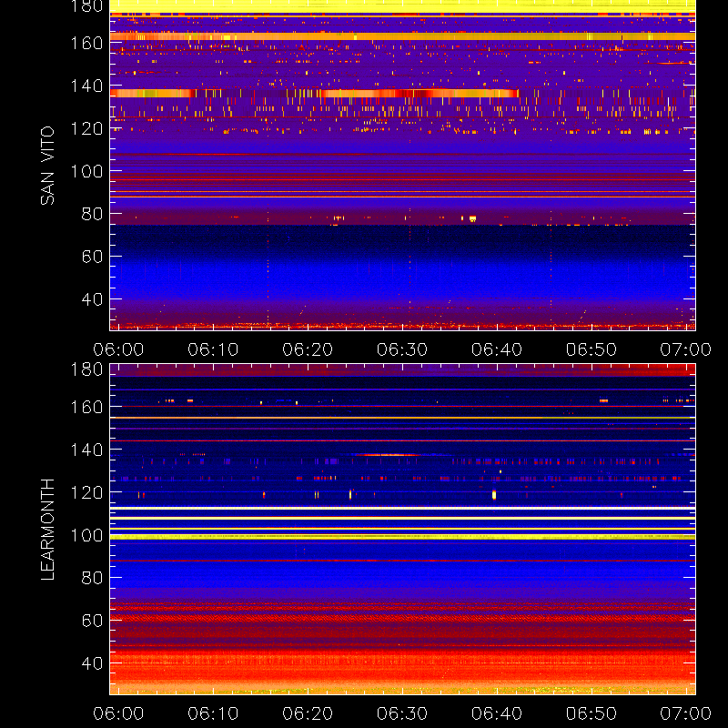728x728 pixels.
Task: Click 06:50 time label below San Vito plot
Action: [591, 349]
